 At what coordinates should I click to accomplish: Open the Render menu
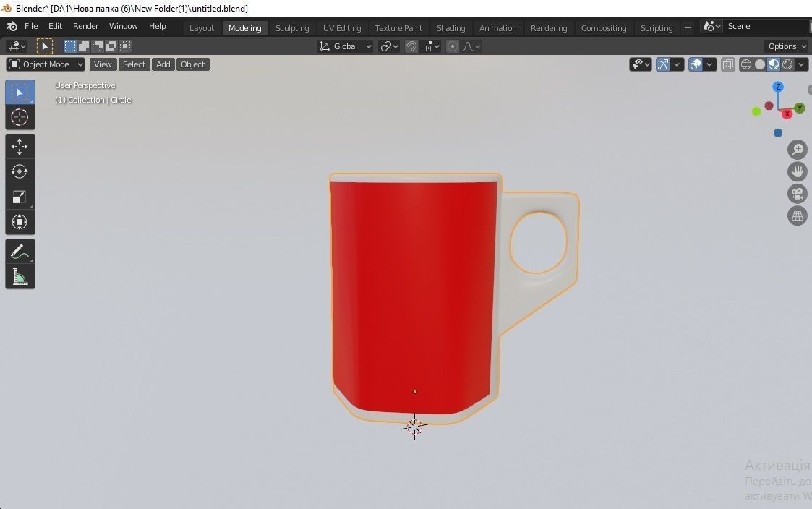click(x=85, y=26)
